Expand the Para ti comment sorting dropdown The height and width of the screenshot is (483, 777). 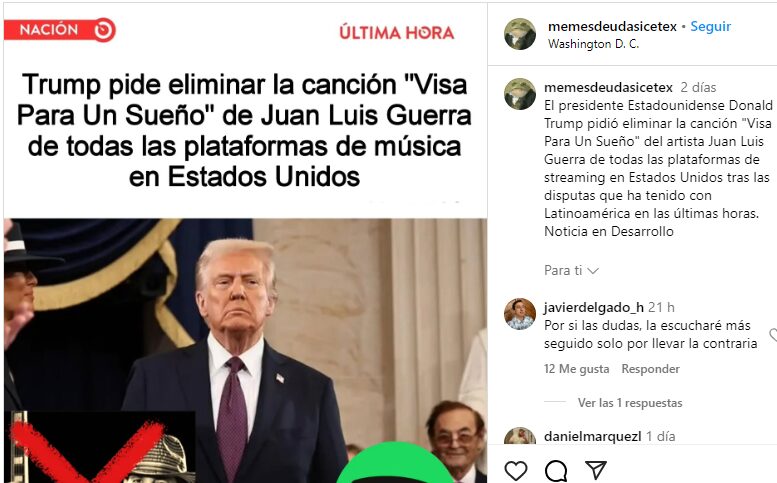(571, 270)
